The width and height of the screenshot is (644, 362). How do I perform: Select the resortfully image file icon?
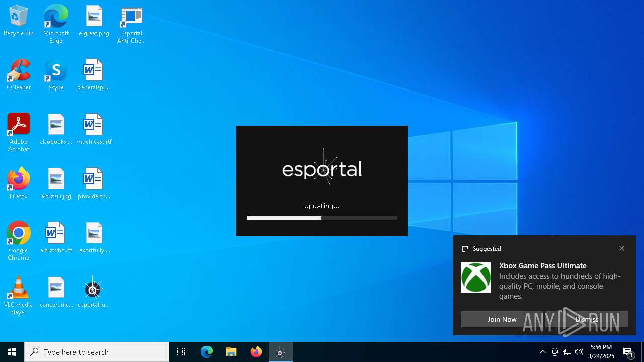(x=94, y=238)
